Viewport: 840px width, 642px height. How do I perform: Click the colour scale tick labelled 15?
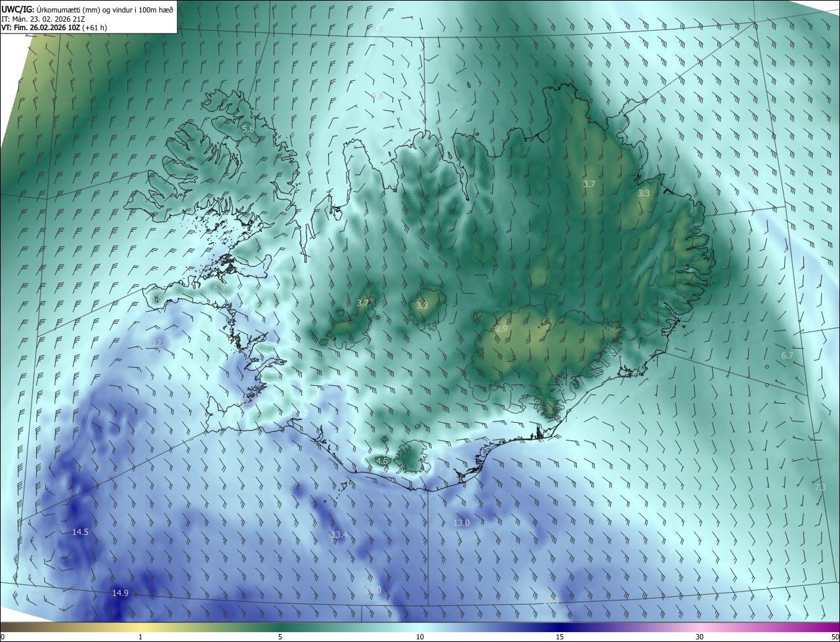560,637
